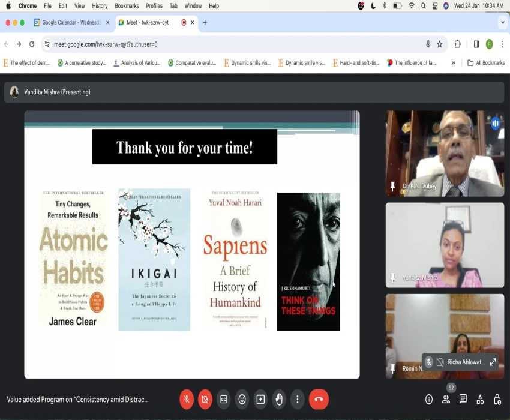Open the chat with everyone panel
This screenshot has height=420, width=510.
(463, 400)
